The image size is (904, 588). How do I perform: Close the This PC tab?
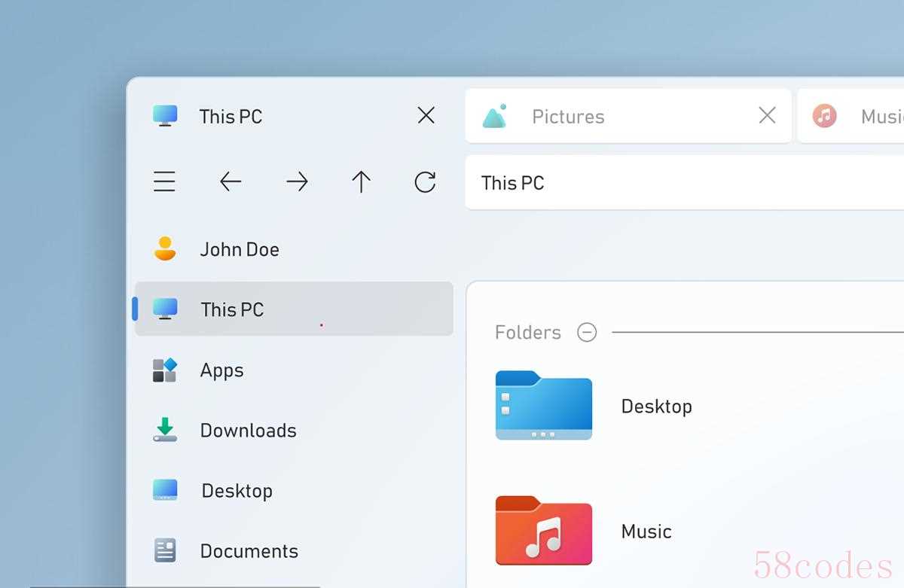(426, 115)
